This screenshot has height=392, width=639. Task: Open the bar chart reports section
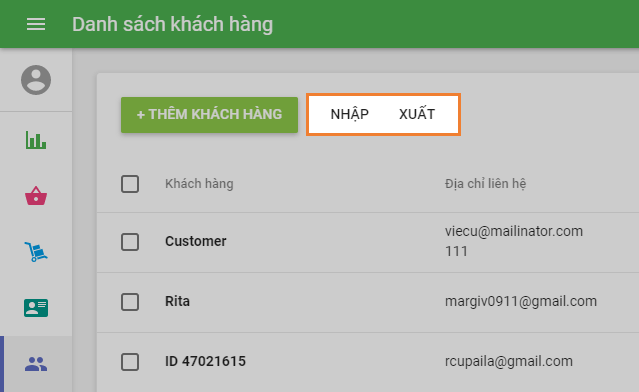click(36, 140)
